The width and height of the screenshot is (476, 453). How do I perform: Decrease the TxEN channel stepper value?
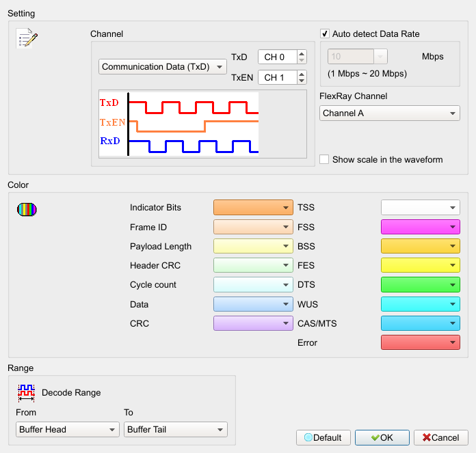coord(302,81)
